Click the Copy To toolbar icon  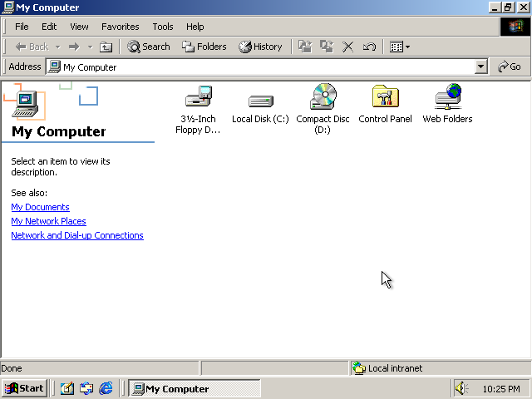(327, 47)
